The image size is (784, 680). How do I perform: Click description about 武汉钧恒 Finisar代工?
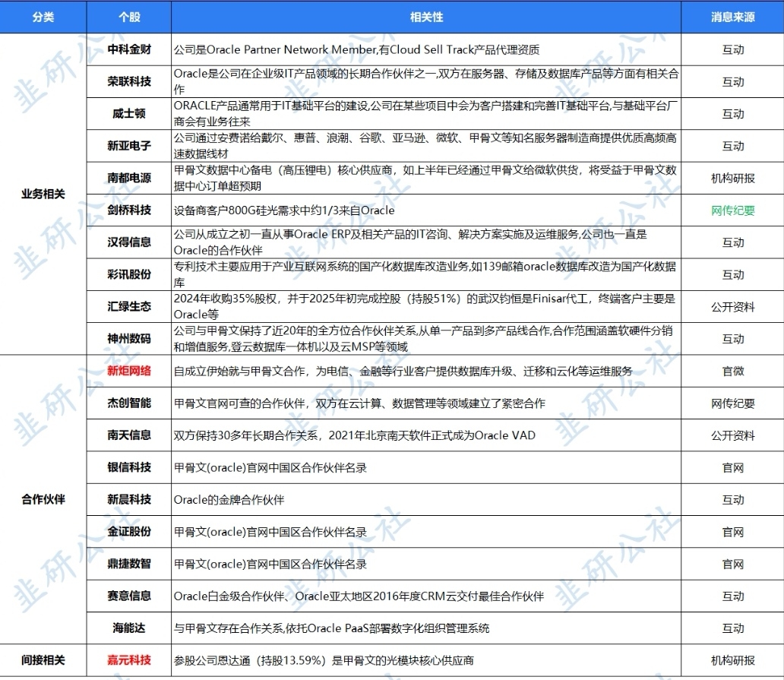[x=425, y=306]
